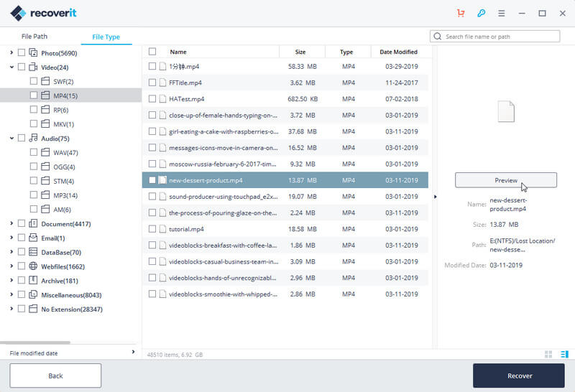Tick the checkbox for tutorial.mp4
Screen dimensions: 575x392
coord(152,229)
